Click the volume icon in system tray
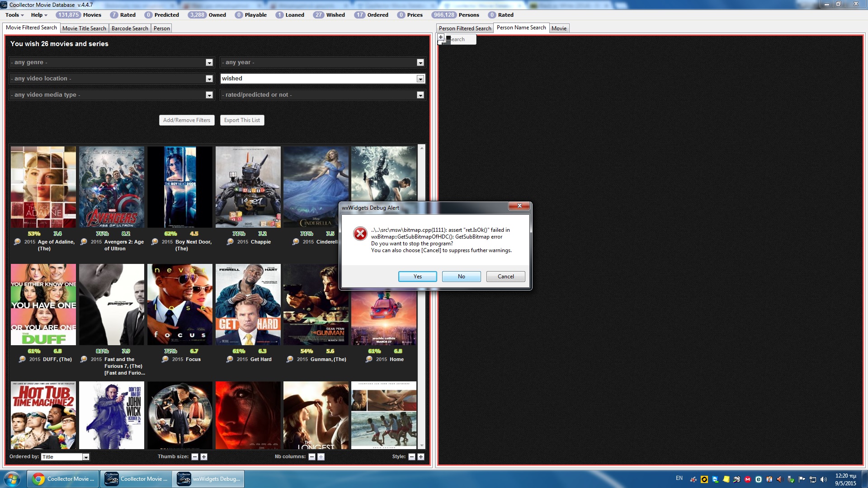This screenshot has width=868, height=488. 824,479
